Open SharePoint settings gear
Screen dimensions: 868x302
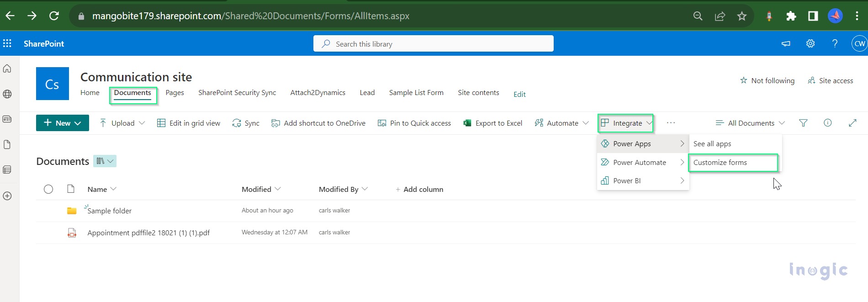point(810,43)
